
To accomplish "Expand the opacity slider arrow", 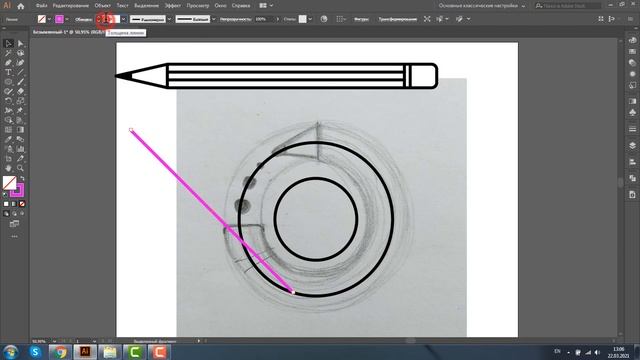I will pyautogui.click(x=278, y=19).
